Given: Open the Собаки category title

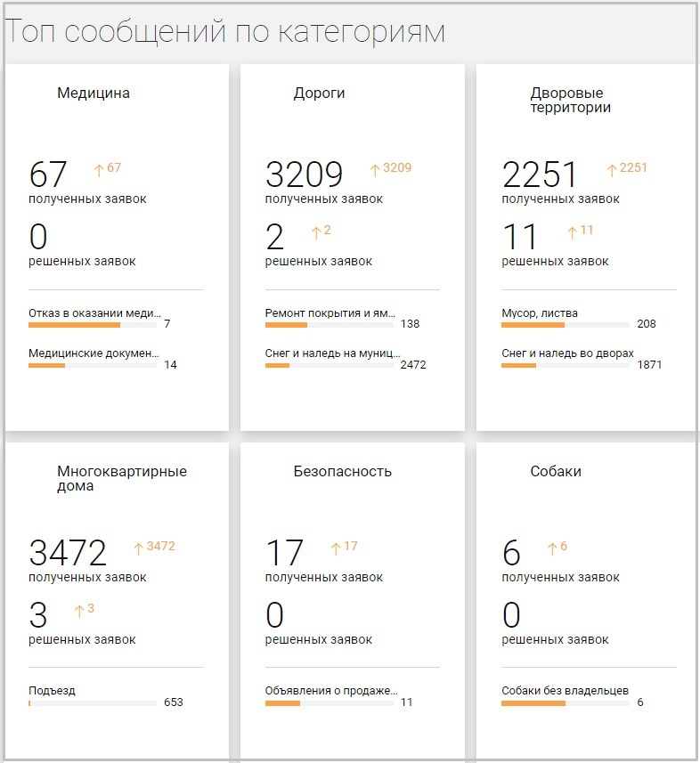Looking at the screenshot, I should pos(556,471).
